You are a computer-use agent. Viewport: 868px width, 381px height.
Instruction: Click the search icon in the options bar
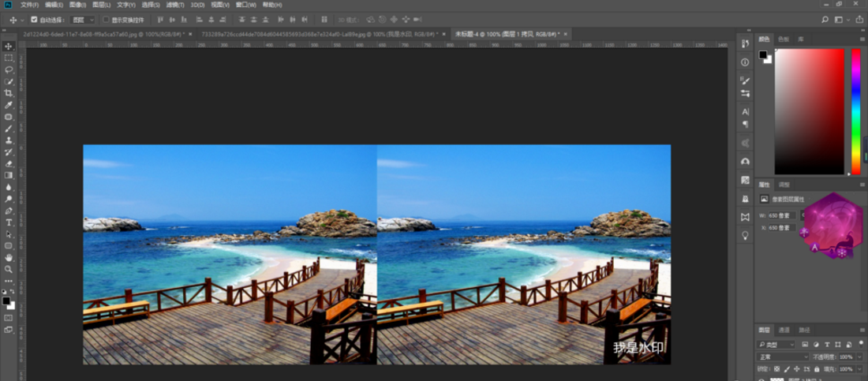(x=826, y=19)
